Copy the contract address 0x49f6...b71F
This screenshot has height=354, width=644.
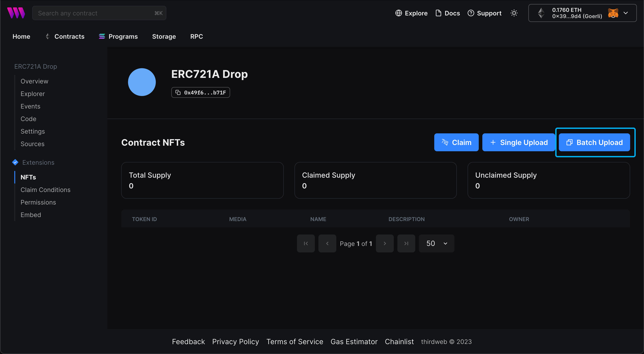(x=178, y=92)
